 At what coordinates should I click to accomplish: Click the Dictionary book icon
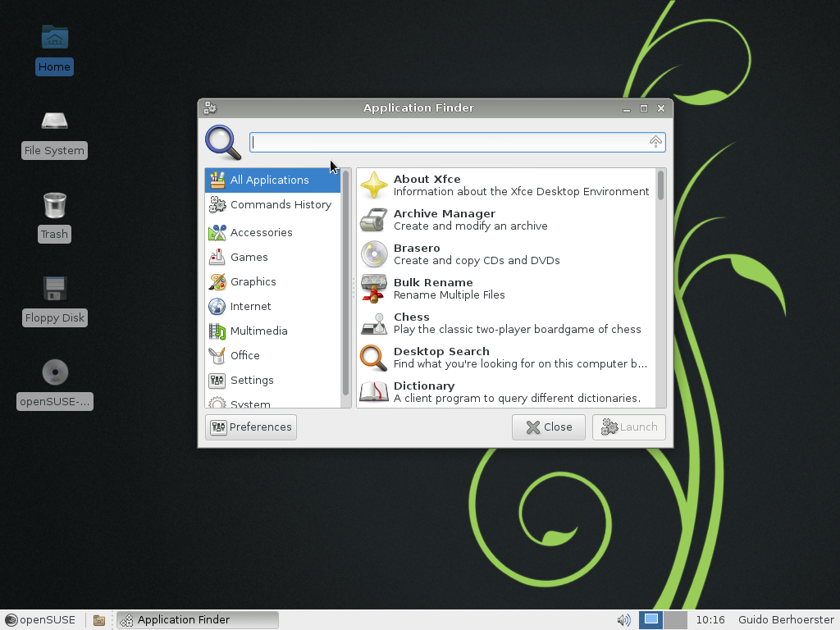[x=374, y=392]
